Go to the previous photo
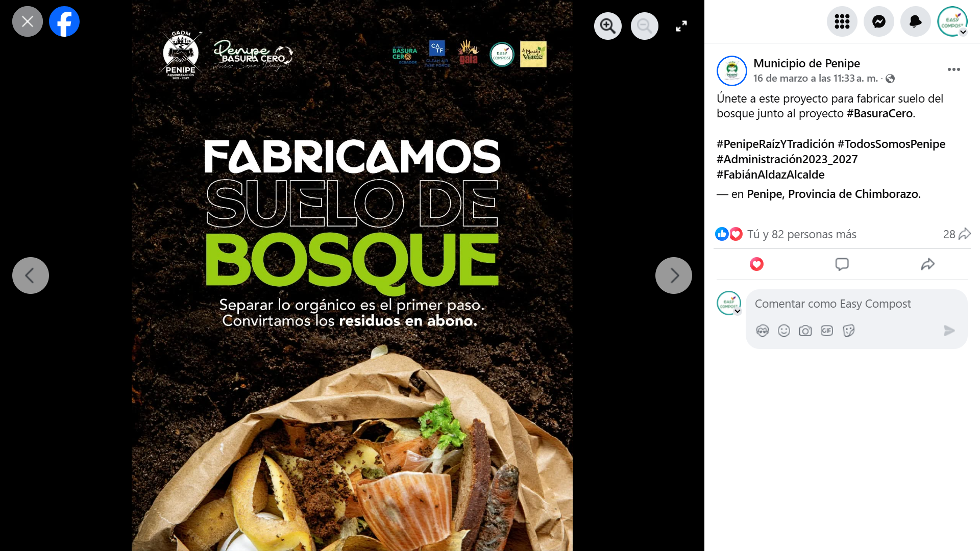 [31, 275]
